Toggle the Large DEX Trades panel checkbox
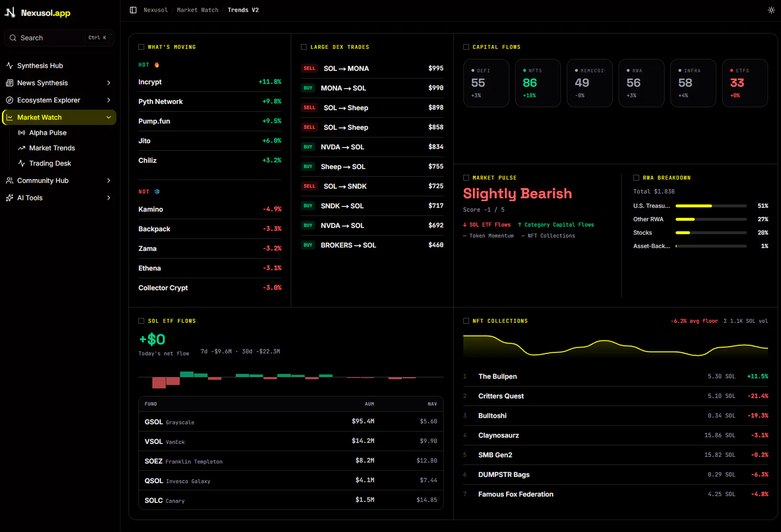The image size is (781, 532). pyautogui.click(x=304, y=47)
